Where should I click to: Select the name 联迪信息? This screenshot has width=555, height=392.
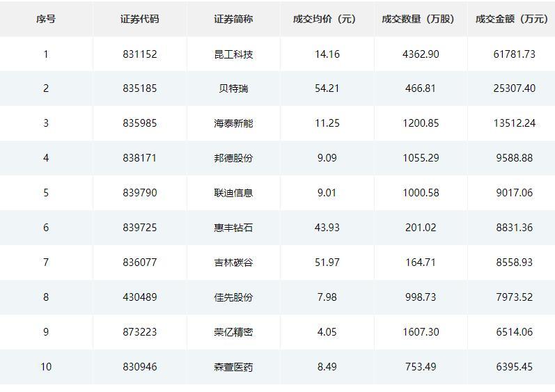coord(233,193)
